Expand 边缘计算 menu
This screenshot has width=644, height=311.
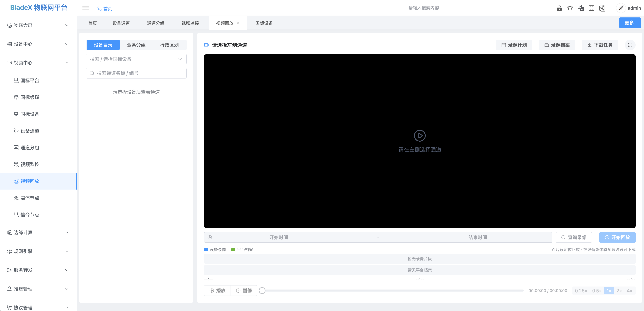38,232
